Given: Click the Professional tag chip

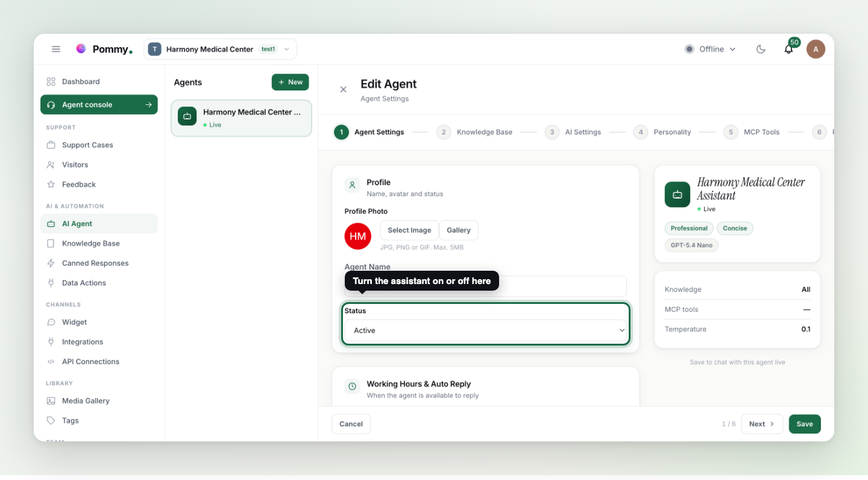Looking at the screenshot, I should pos(689,229).
